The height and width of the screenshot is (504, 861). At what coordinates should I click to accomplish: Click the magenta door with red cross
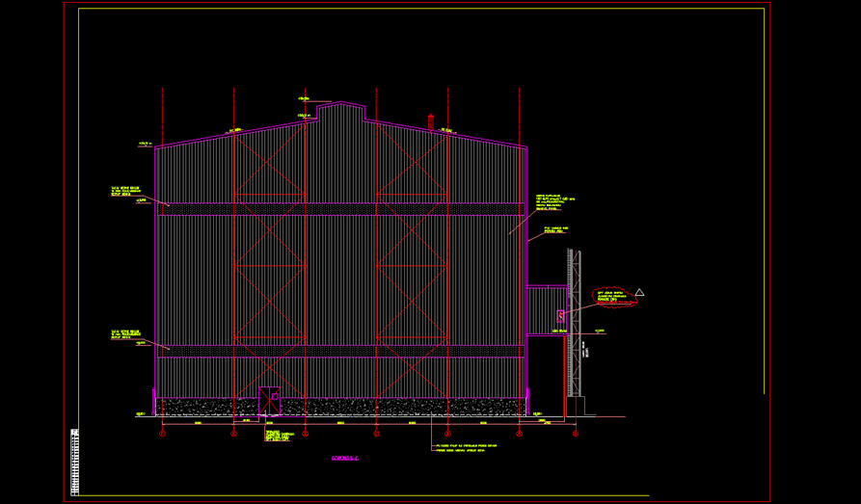(269, 401)
